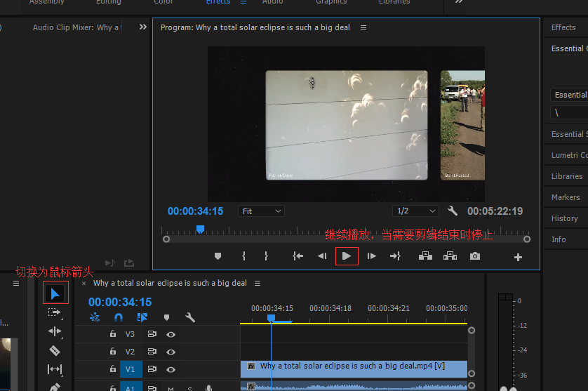Select the Razor tool

(55, 350)
